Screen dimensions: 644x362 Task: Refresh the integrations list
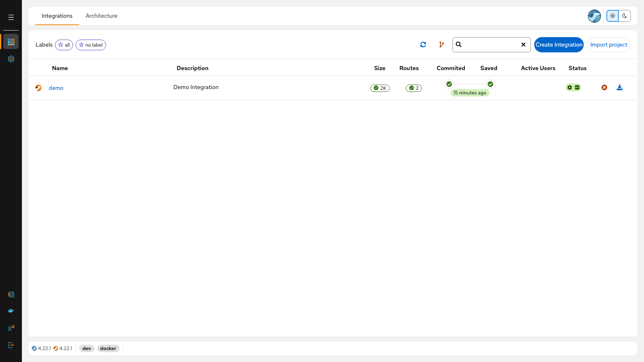(423, 45)
